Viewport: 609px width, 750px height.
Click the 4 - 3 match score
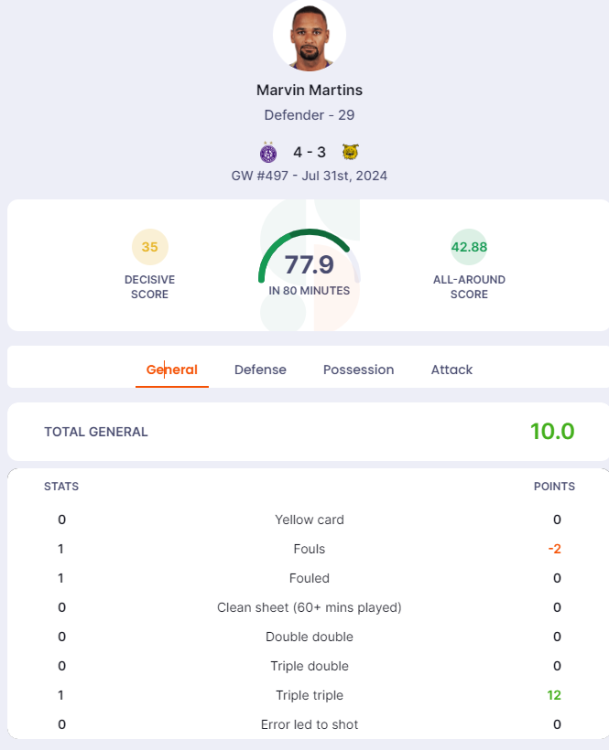point(309,152)
